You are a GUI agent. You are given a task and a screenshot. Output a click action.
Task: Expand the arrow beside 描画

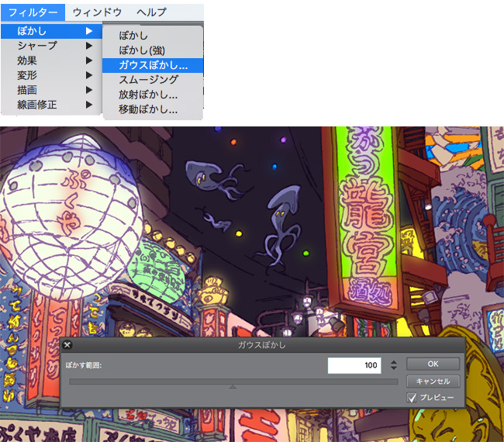click(89, 90)
